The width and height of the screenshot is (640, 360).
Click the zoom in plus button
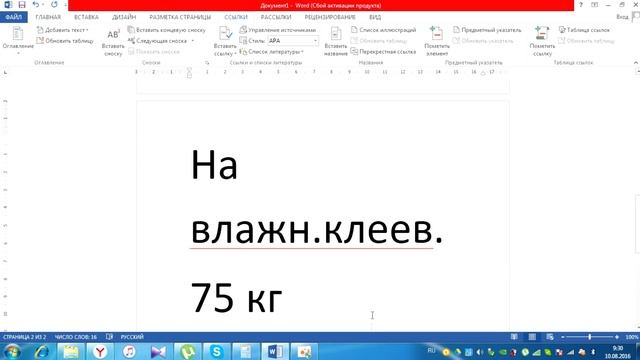617,337
